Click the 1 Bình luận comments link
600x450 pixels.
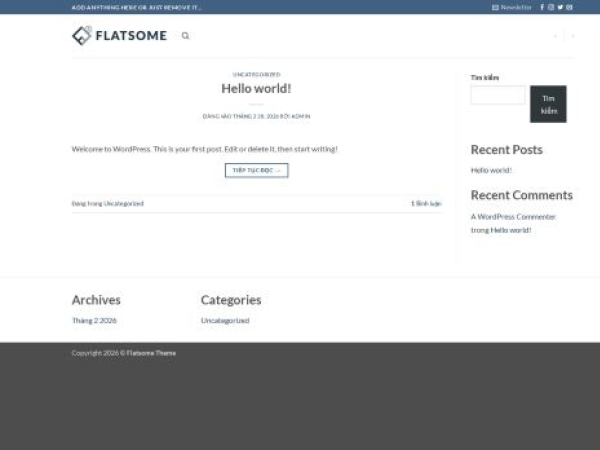[426, 203]
